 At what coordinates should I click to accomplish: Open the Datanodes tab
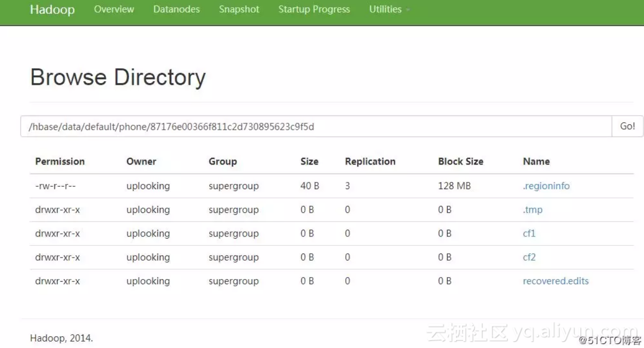pos(176,9)
